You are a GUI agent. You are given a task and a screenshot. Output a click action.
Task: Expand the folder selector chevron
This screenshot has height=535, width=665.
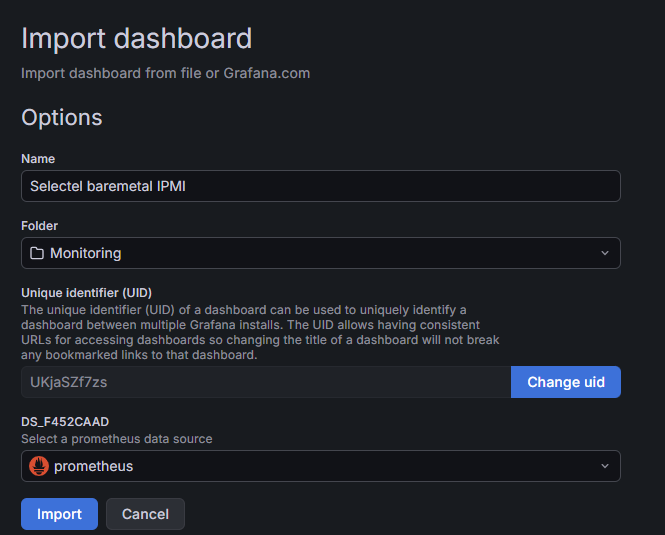[x=605, y=253]
